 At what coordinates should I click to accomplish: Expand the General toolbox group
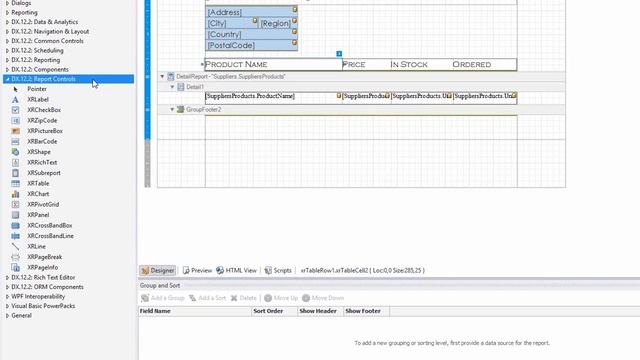8,316
